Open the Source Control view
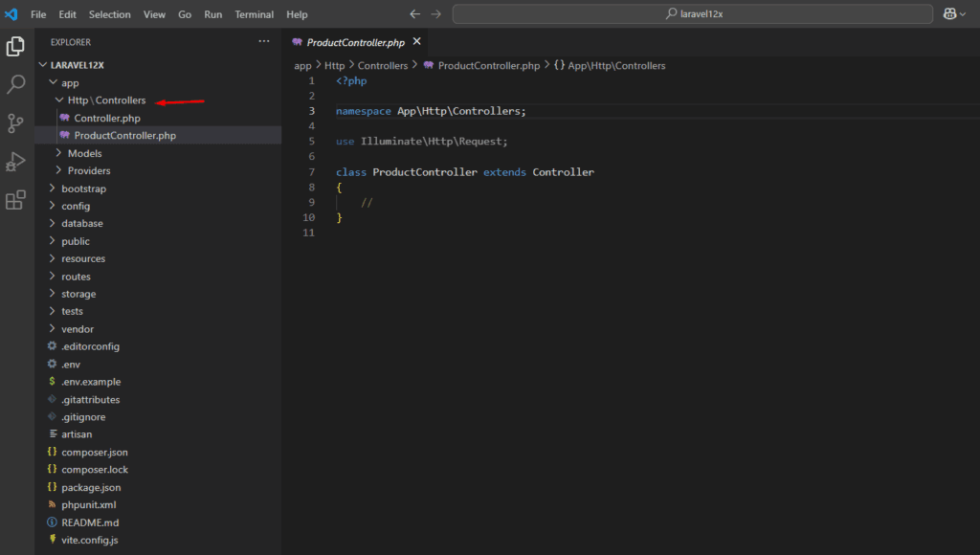The width and height of the screenshot is (980, 555). click(15, 122)
